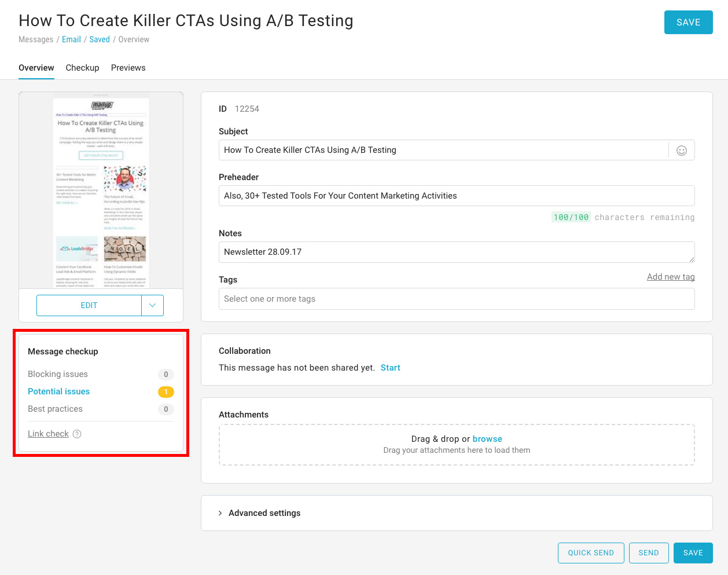Expand the Advanced settings section
The height and width of the screenshot is (575, 728).
264,513
